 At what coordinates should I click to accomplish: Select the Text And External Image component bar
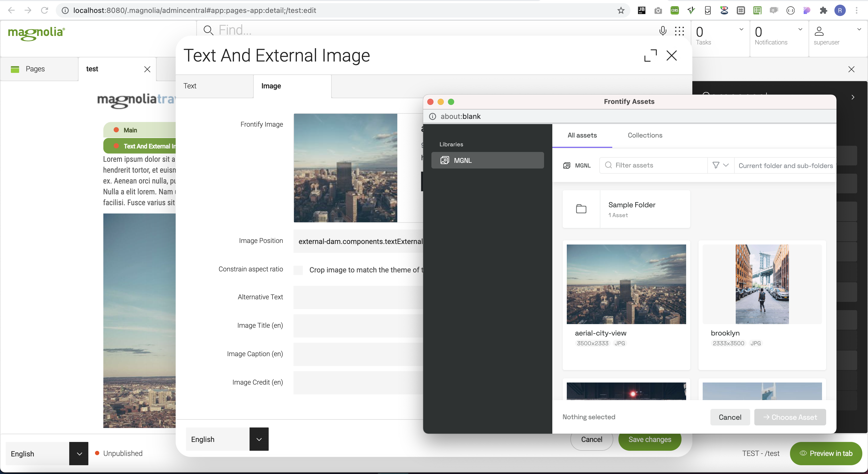(x=139, y=146)
